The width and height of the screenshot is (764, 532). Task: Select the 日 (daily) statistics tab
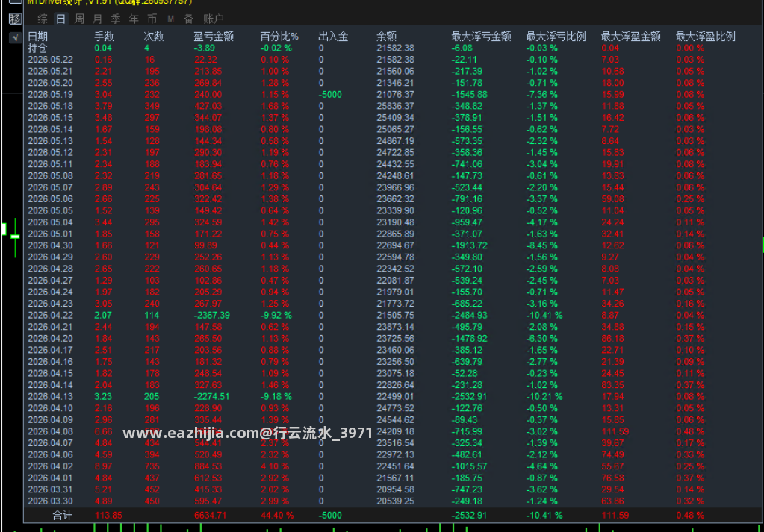pyautogui.click(x=60, y=19)
